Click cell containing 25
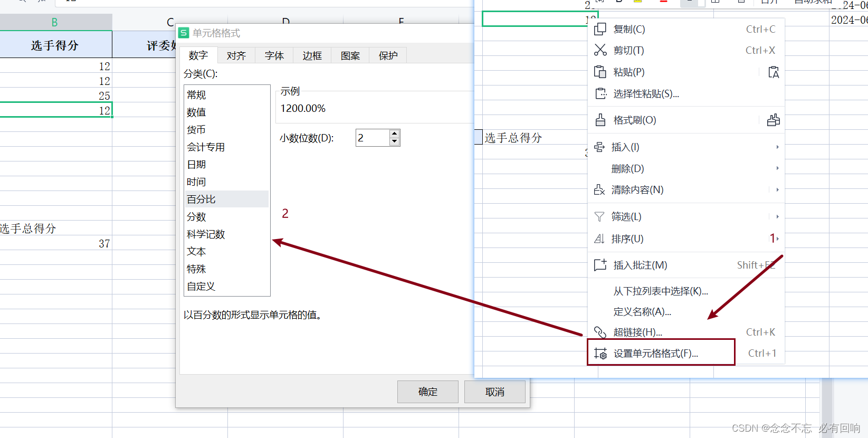Viewport: 868px width, 438px height. click(x=55, y=96)
